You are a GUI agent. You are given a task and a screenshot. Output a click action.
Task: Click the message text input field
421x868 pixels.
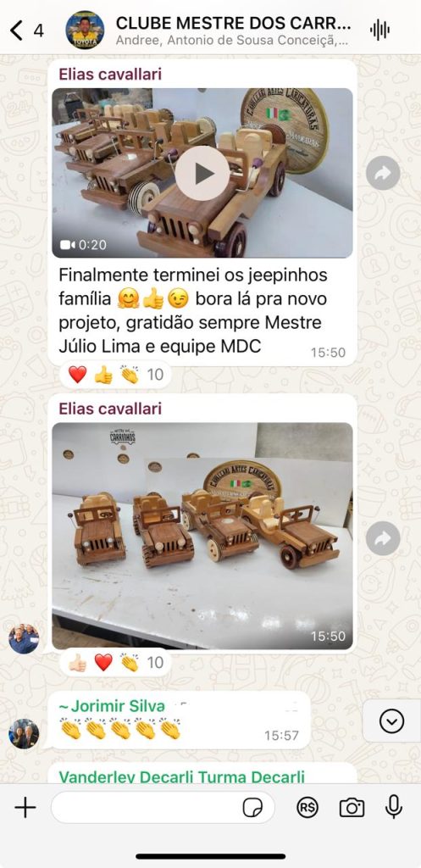click(x=163, y=808)
